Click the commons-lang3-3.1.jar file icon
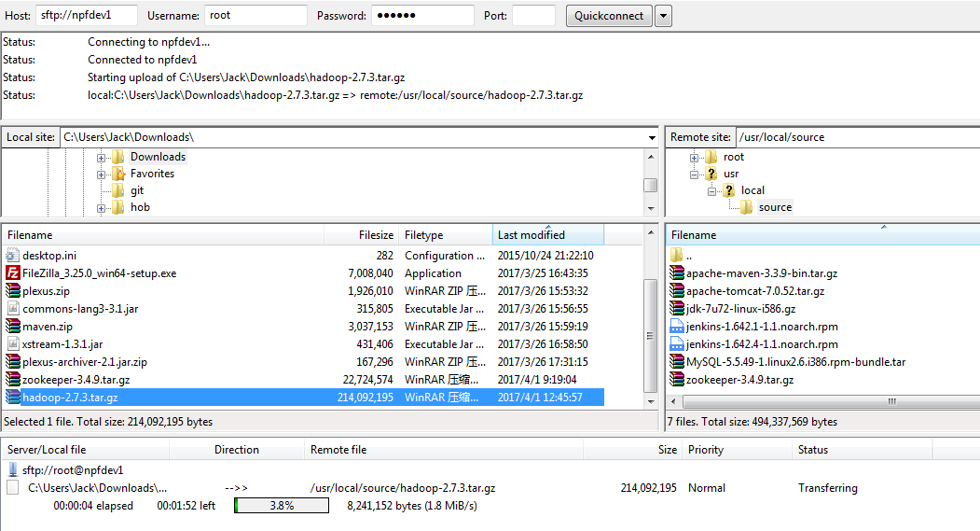 [x=12, y=308]
